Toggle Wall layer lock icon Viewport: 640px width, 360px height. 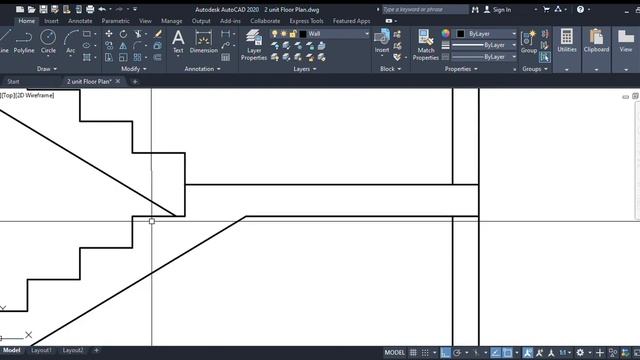coord(293,34)
